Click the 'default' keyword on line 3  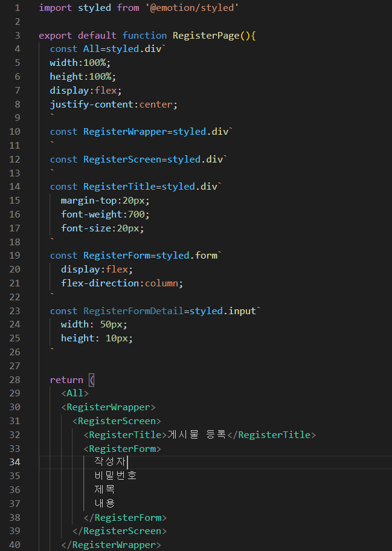(x=97, y=36)
